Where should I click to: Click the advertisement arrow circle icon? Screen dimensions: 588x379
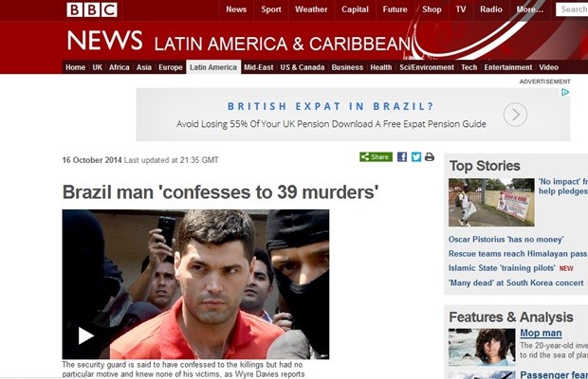coord(515,115)
